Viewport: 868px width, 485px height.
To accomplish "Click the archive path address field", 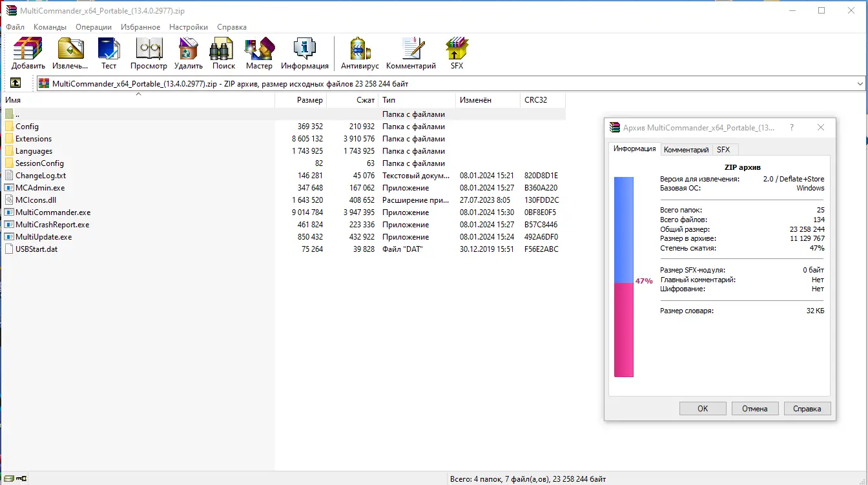I will [x=451, y=84].
